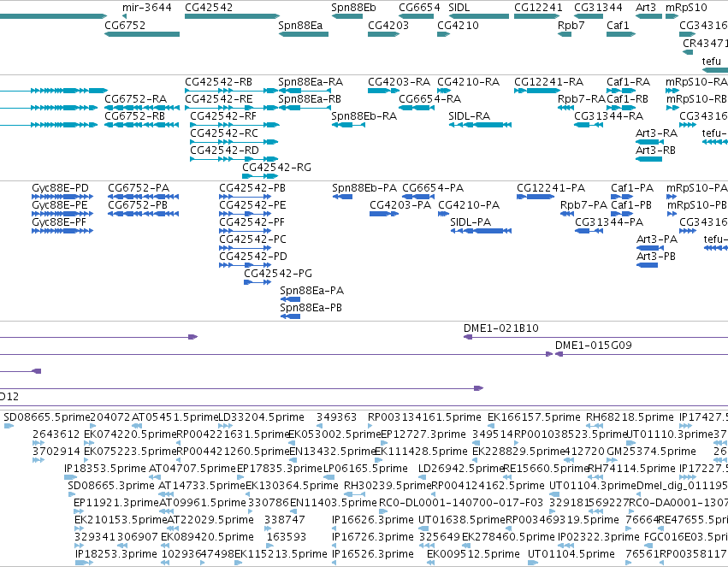Select protein Gyc88E-PE
728x567 pixels.
[x=62, y=214]
